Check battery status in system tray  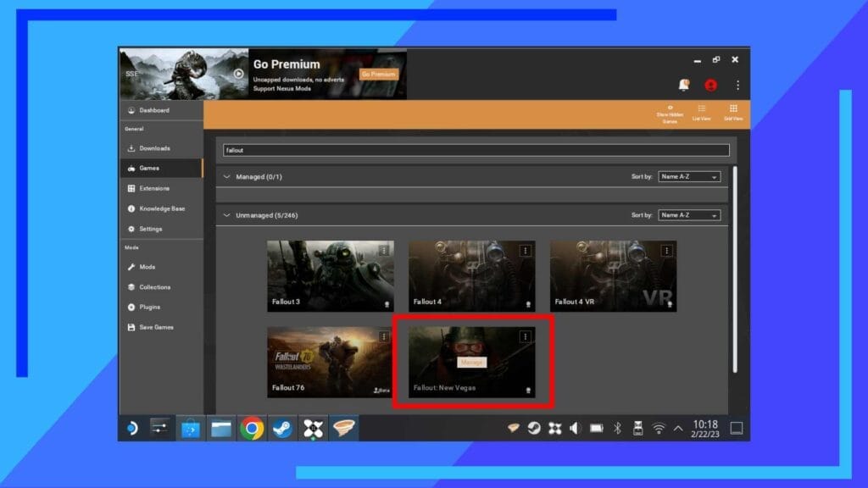point(596,428)
